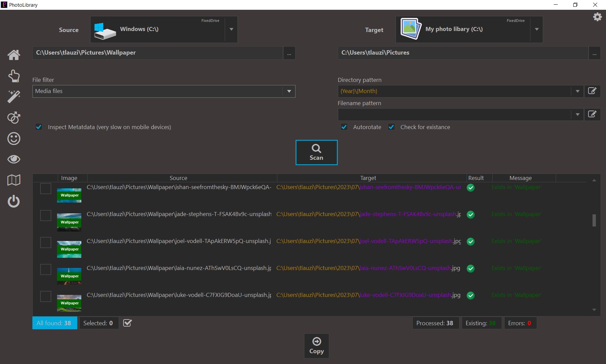Screen dimensions: 606x364
Task: Expand the Filename pattern dropdown
Action: (x=577, y=115)
